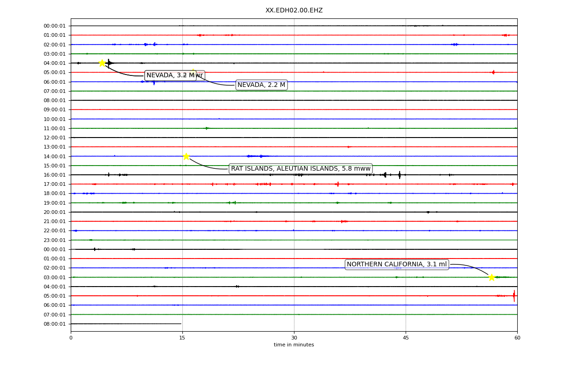
Task: Click the NORTHERN CALIFORNIA, 3.1 ml label
Action: point(397,264)
